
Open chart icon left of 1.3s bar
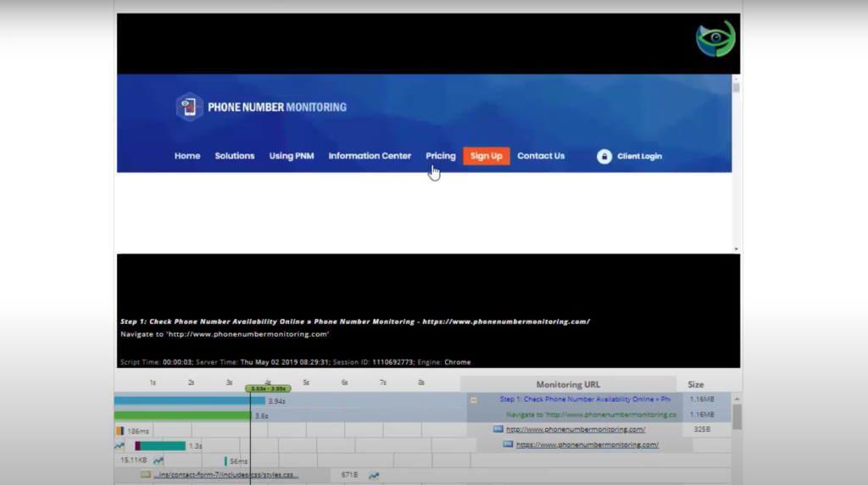point(119,446)
